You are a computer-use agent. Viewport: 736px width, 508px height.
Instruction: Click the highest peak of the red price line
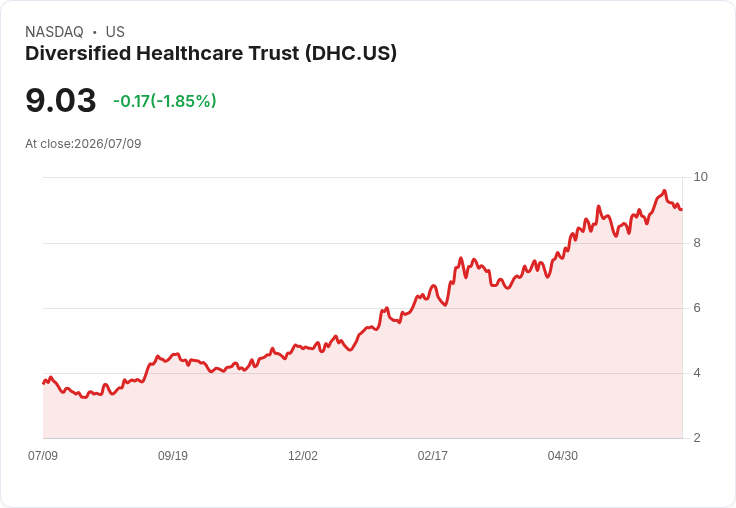[x=664, y=191]
